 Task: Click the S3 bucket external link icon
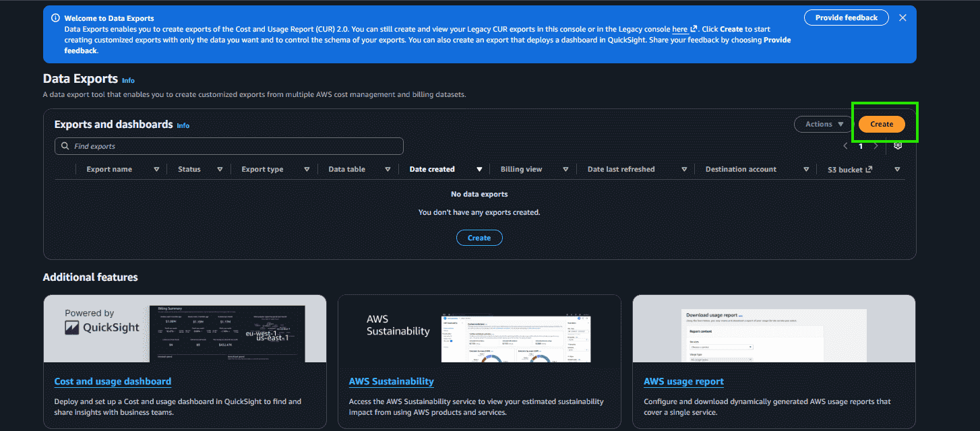(x=869, y=170)
